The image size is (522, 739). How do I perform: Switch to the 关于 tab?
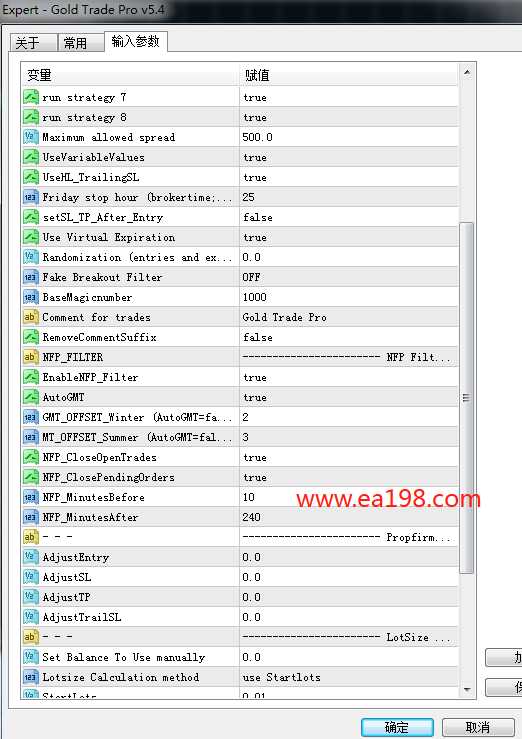coord(33,42)
